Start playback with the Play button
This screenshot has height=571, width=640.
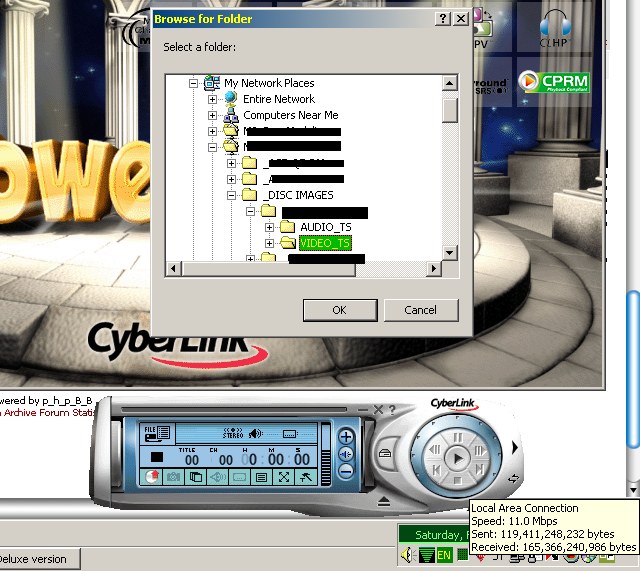[457, 458]
